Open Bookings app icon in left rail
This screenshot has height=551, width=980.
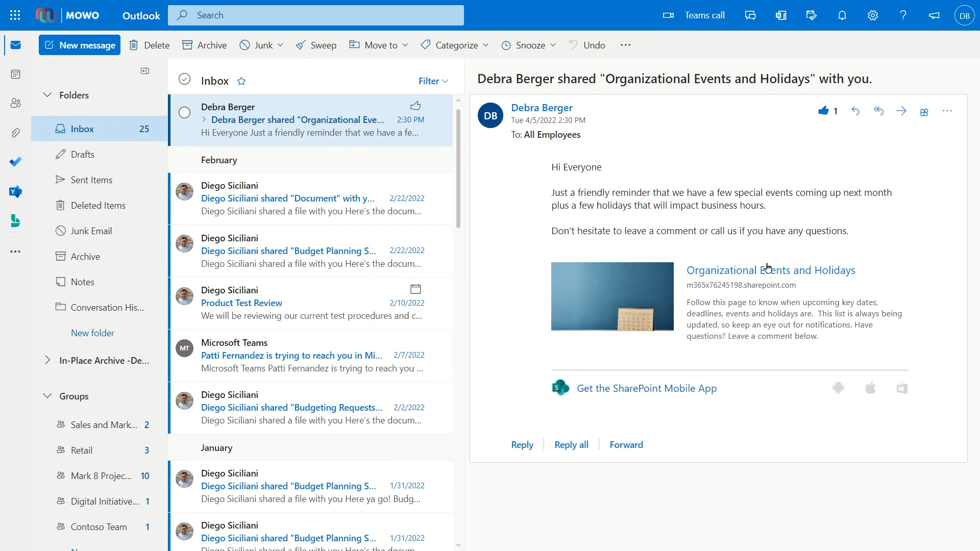15,221
